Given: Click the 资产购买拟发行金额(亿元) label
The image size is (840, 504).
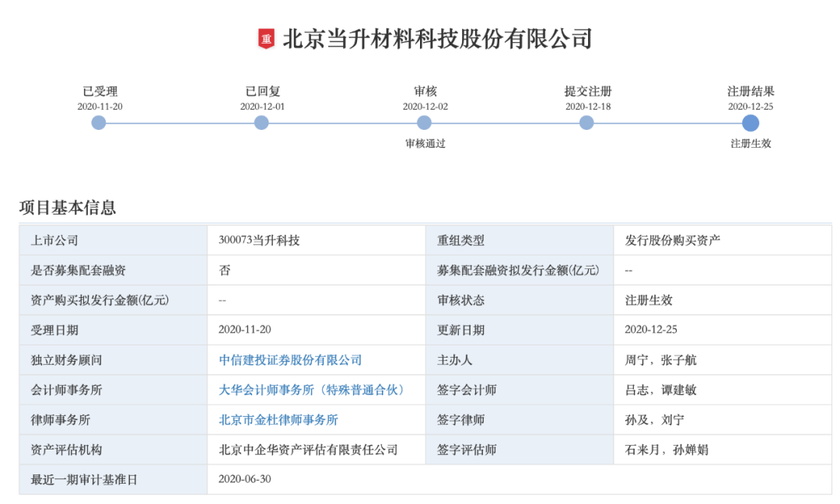Looking at the screenshot, I should point(100,300).
